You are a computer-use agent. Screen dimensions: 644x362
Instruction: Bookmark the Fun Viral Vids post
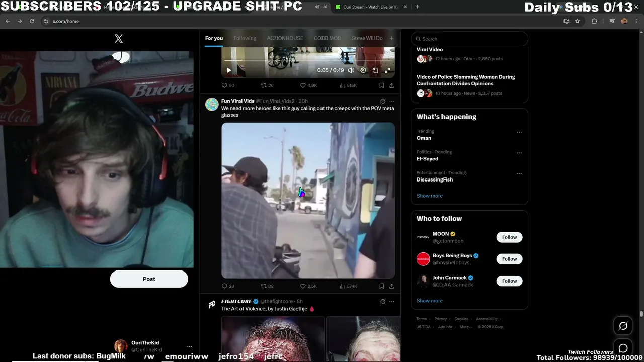382,286
